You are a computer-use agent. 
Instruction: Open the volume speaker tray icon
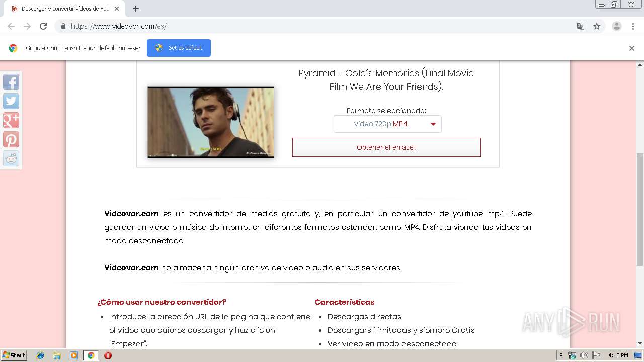click(584, 355)
